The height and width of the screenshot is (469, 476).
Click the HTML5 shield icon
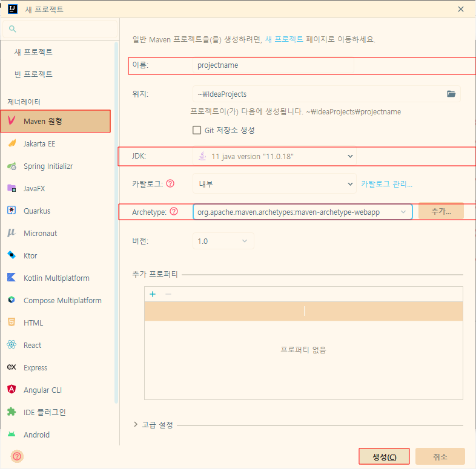[12, 322]
